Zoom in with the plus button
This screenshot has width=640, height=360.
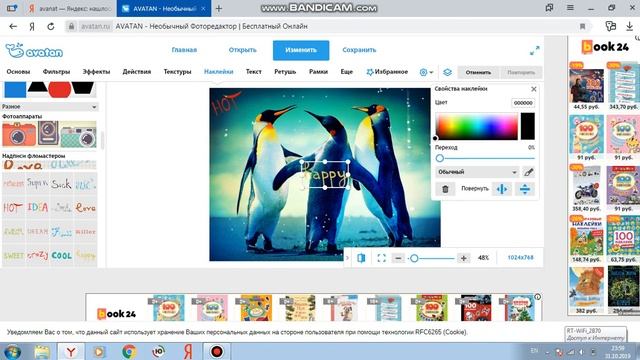tap(464, 258)
